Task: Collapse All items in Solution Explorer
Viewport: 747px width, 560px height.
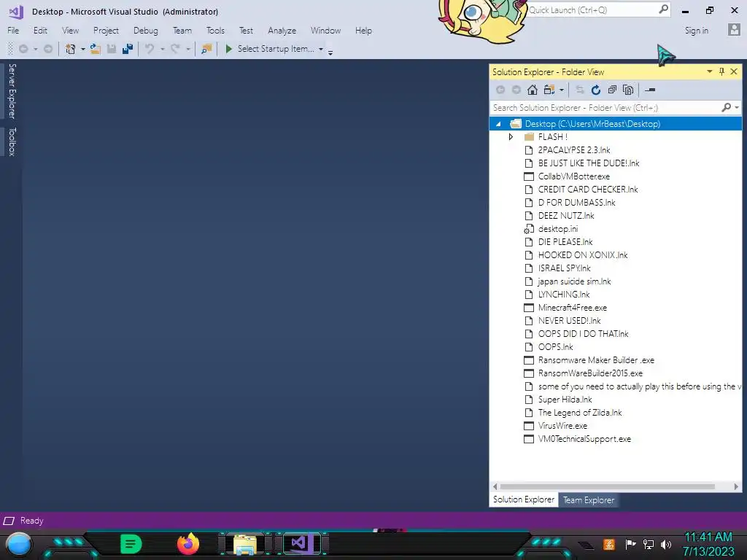Action: point(612,90)
